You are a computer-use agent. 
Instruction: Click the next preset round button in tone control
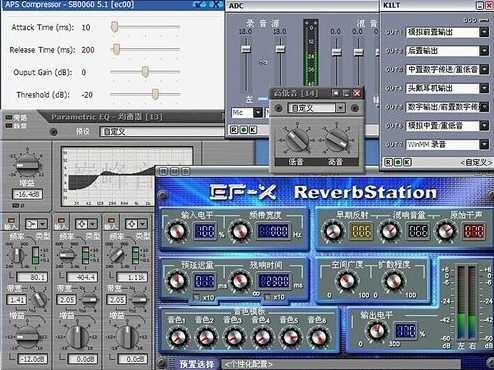pyautogui.click(x=355, y=108)
